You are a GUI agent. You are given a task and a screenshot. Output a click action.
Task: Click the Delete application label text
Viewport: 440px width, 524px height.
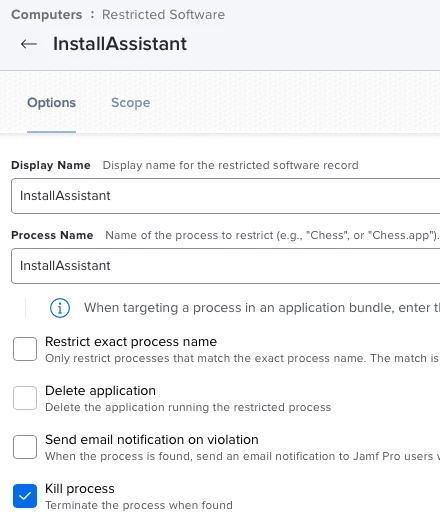(x=100, y=391)
